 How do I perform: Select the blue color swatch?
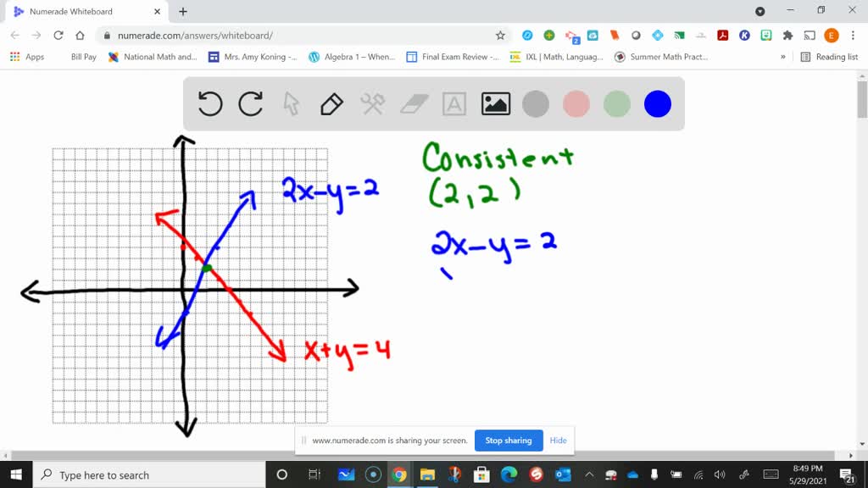(x=657, y=103)
